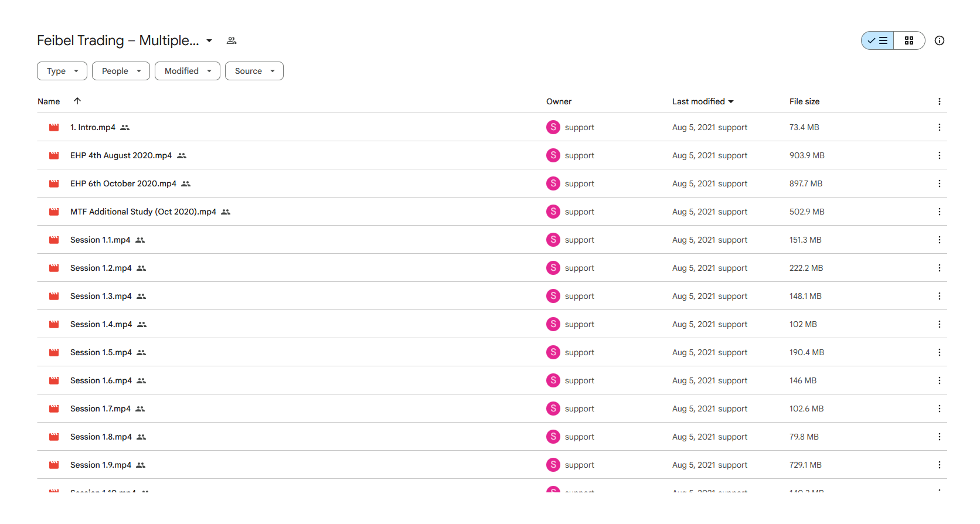Click shared icon next to Session 1.6.mp4
This screenshot has height=524, width=980.
click(x=141, y=380)
